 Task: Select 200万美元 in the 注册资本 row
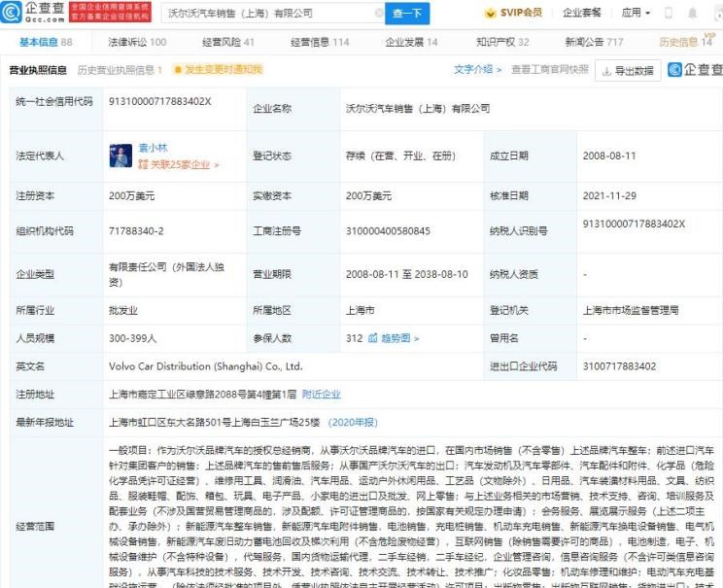[x=131, y=196]
